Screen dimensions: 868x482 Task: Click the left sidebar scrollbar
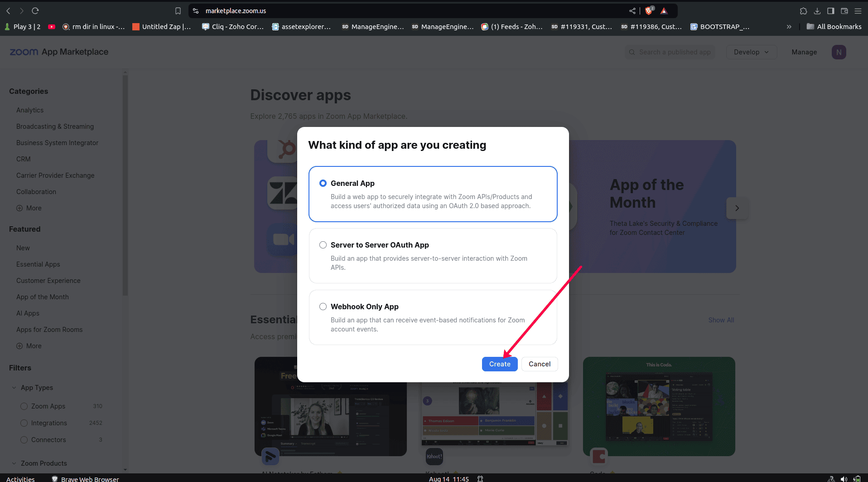125,181
